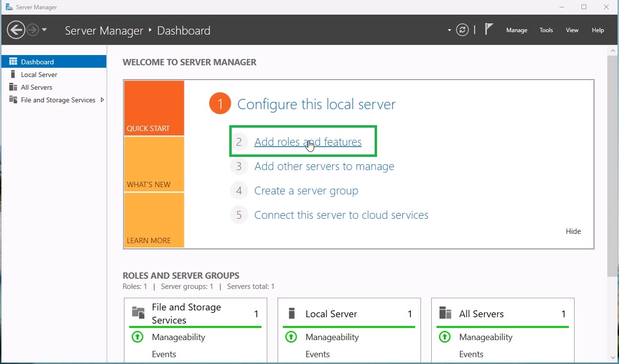Open the dropdown arrow beside refresh
The width and height of the screenshot is (619, 364).
pos(449,30)
